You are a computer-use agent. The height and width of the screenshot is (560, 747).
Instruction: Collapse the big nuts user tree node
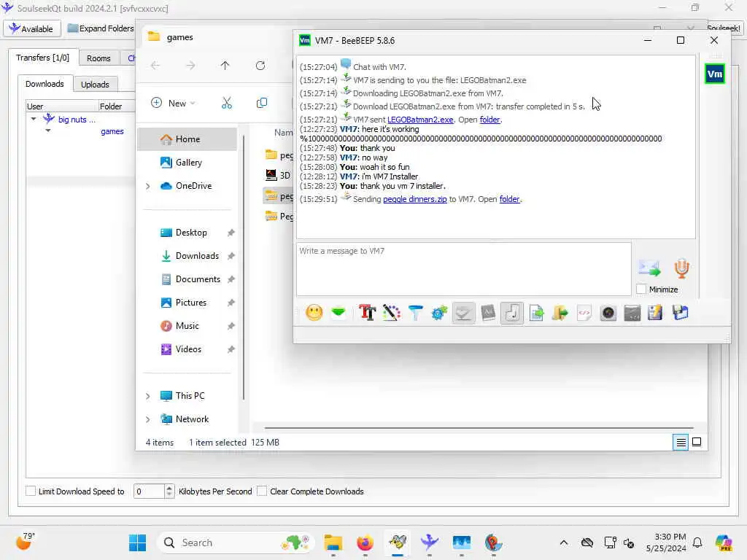(x=34, y=119)
